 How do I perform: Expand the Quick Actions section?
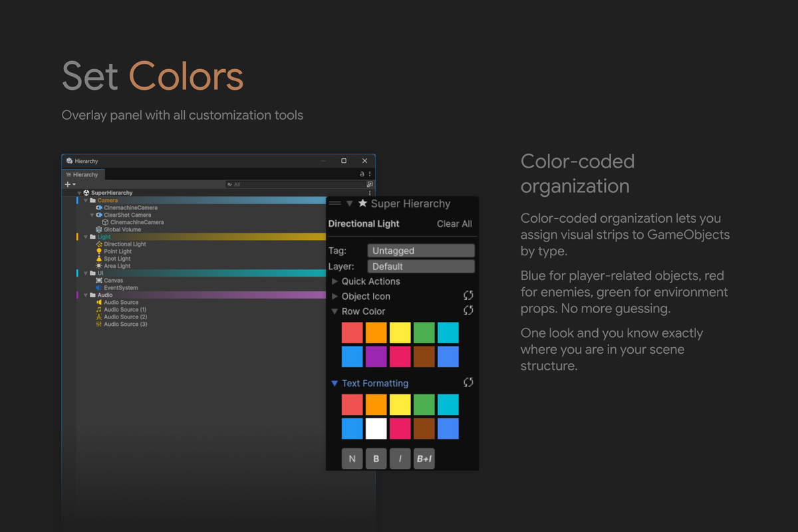click(335, 281)
